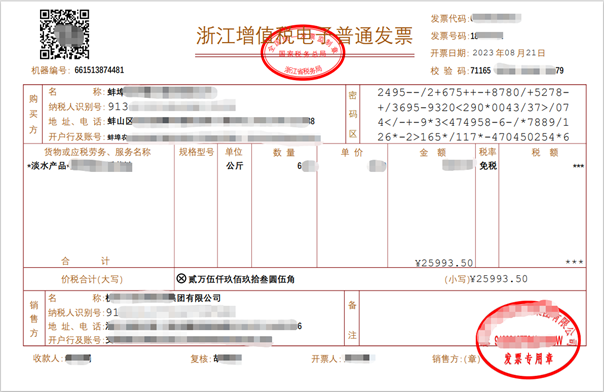Viewport: 604px width, 392px height.
Task: Click the machine number 661513874481
Action: point(99,70)
